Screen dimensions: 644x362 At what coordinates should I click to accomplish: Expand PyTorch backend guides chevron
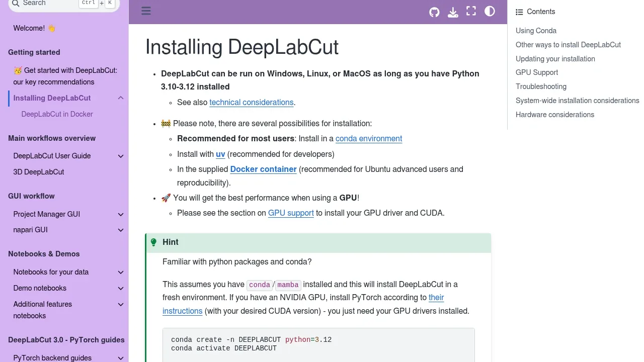click(x=121, y=358)
